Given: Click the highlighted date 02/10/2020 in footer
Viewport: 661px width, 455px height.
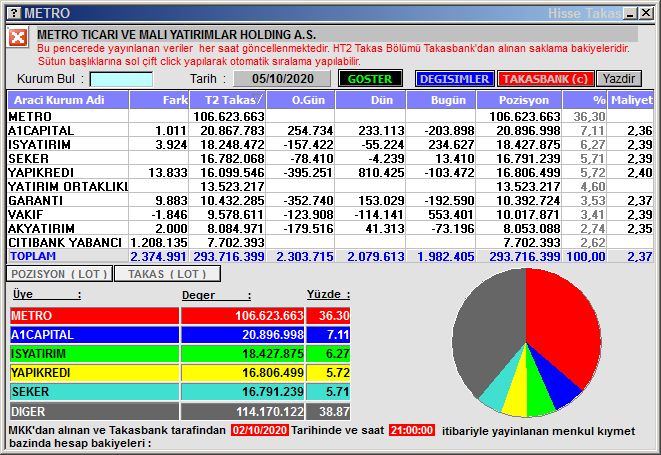Looking at the screenshot, I should click(260, 430).
